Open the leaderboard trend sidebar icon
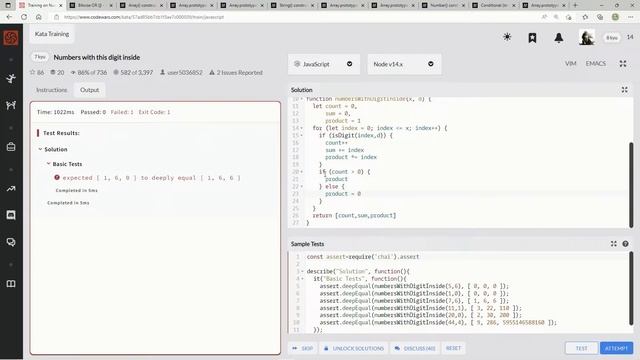The height and width of the screenshot is (360, 640). 11,189
